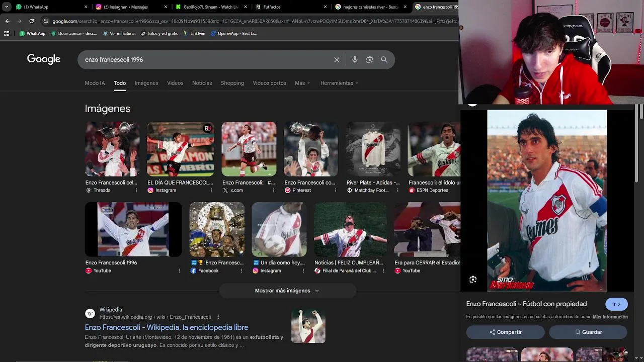
Task: Close the Instagram Mensajes tab
Action: [x=166, y=7]
